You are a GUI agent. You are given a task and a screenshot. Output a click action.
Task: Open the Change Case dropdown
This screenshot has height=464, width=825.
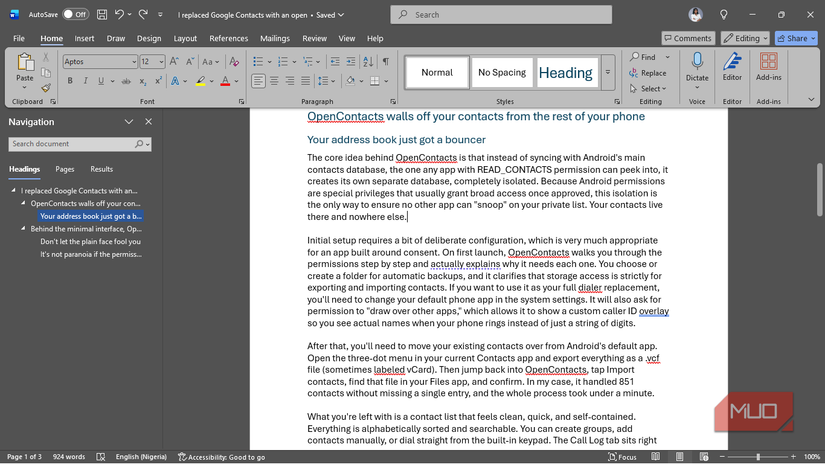pos(210,62)
